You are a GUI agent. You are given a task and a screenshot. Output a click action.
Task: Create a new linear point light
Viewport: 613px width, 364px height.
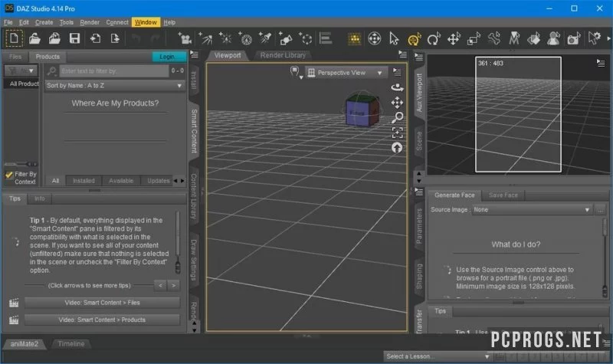click(x=245, y=38)
